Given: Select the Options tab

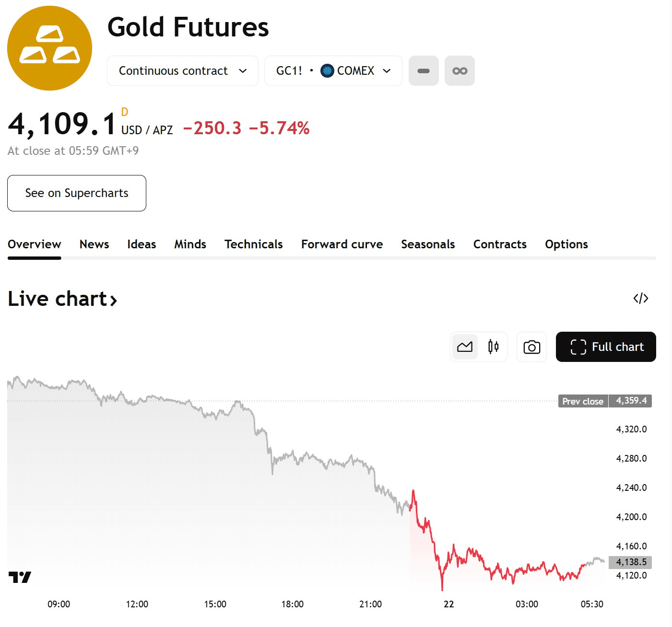Looking at the screenshot, I should [566, 244].
